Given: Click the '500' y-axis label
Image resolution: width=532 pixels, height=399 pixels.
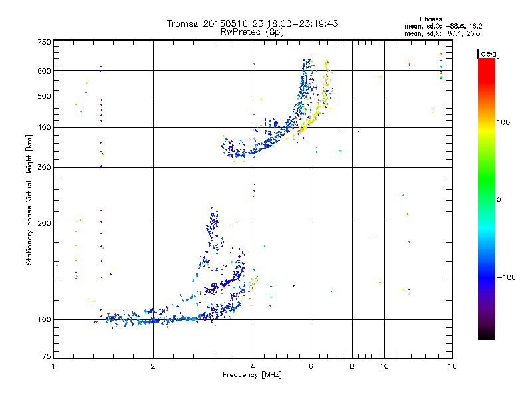Looking at the screenshot, I should [44, 96].
